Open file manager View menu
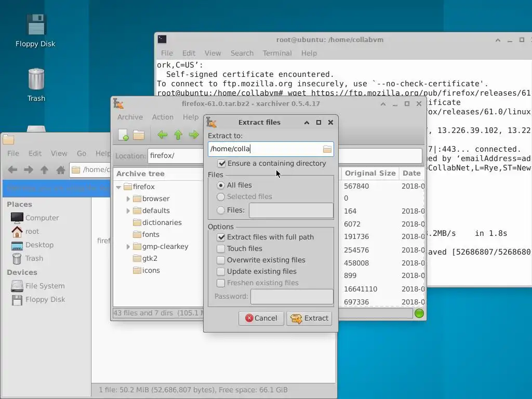 tap(59, 153)
